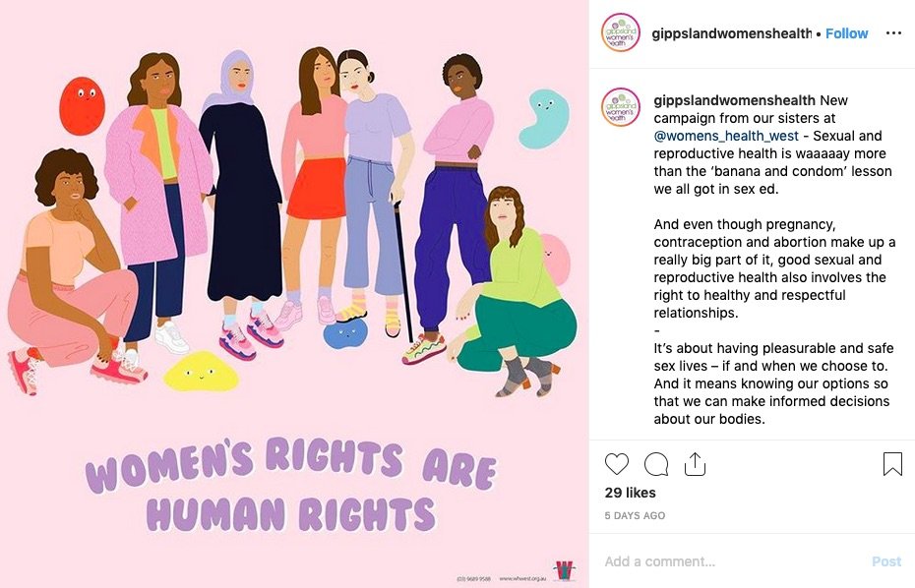Click the header profile avatar for gippslandwomenshealth
Image resolution: width=915 pixels, height=588 pixels.
click(621, 33)
